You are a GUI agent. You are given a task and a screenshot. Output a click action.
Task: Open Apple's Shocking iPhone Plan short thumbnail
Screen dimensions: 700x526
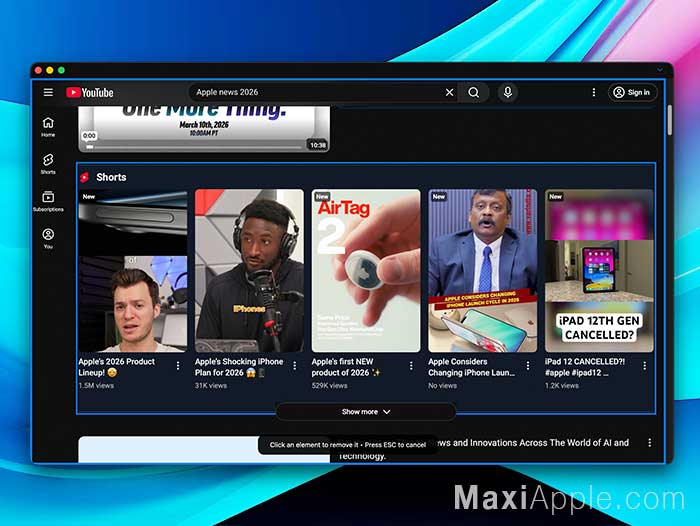pos(249,271)
